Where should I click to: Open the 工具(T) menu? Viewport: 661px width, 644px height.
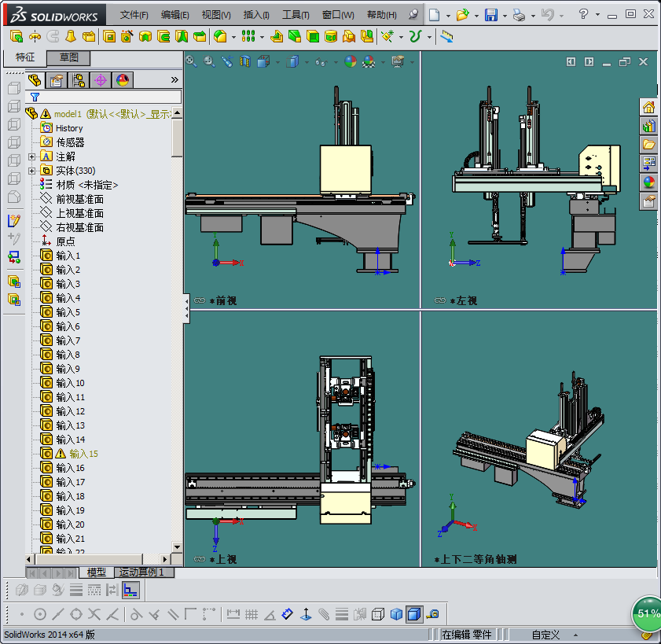[296, 15]
